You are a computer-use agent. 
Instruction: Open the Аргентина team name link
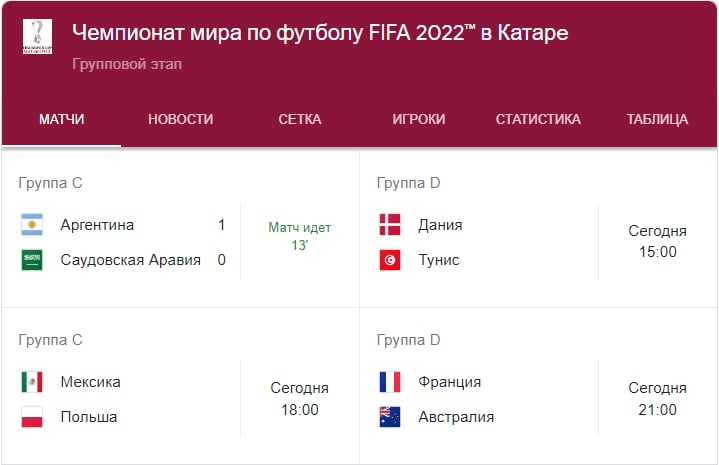click(x=97, y=225)
